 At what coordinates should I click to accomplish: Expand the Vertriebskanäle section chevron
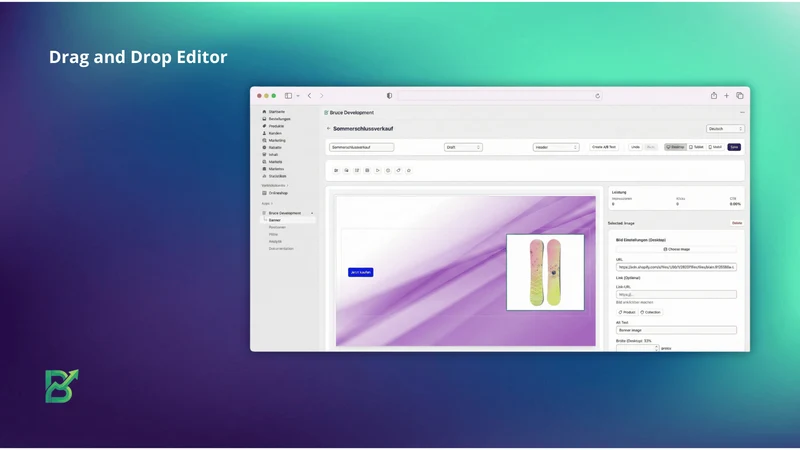coord(287,186)
